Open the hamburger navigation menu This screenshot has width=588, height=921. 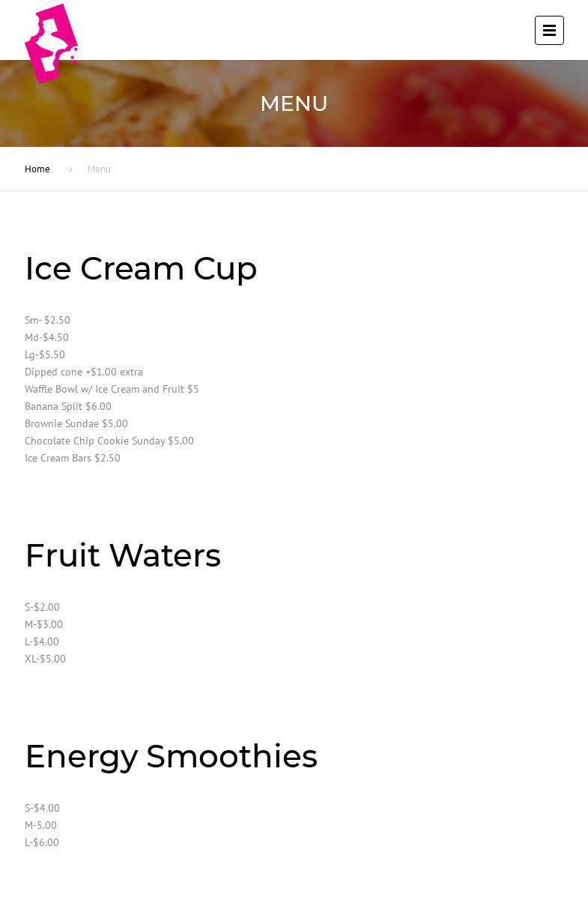(x=549, y=31)
